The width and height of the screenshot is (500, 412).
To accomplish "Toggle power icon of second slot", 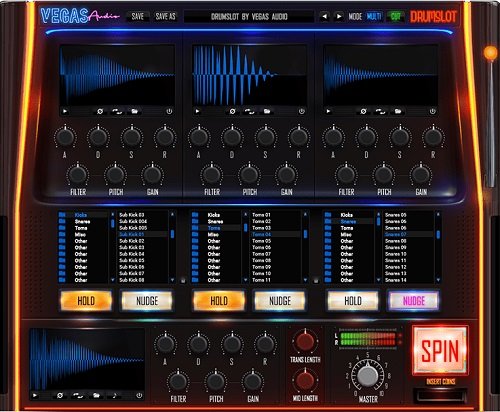I will (302, 111).
